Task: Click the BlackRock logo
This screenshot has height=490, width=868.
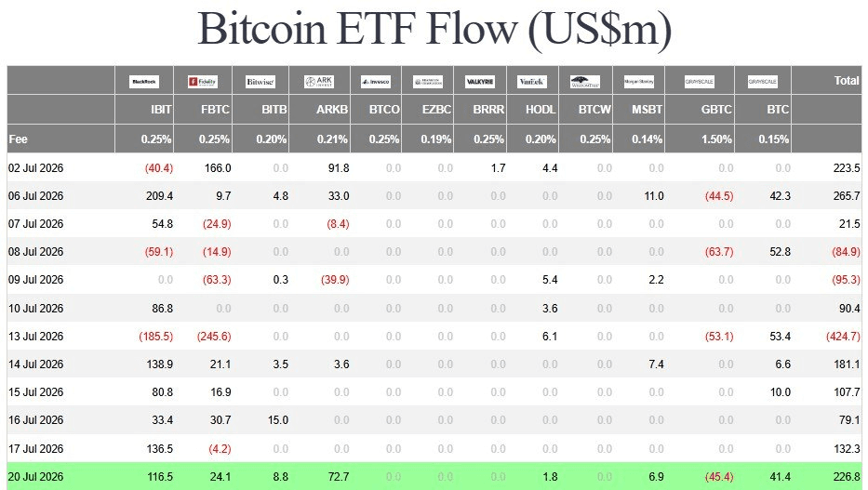Action: click(x=144, y=82)
